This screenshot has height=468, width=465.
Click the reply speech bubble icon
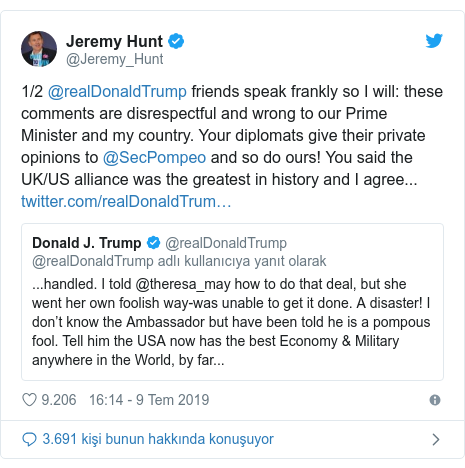pos(29,439)
